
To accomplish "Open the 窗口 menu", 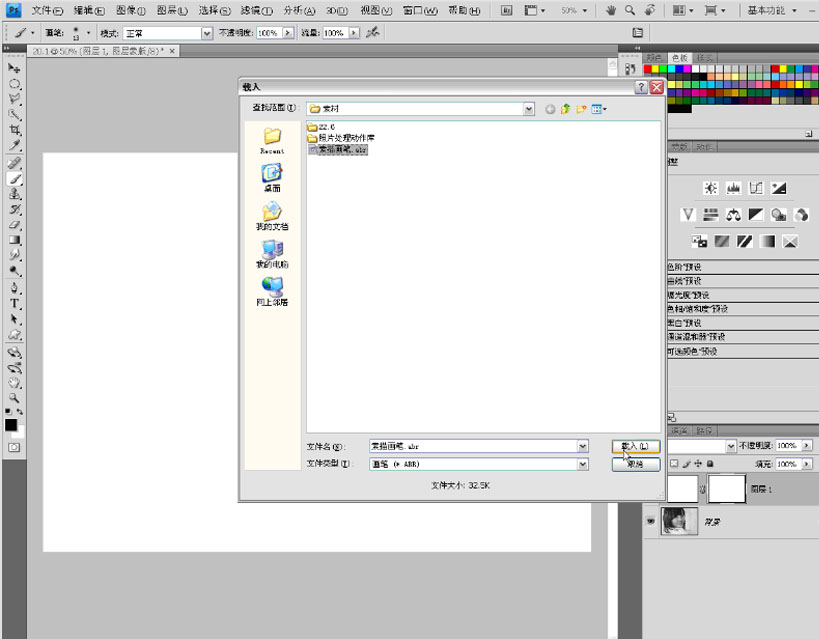I will (420, 10).
